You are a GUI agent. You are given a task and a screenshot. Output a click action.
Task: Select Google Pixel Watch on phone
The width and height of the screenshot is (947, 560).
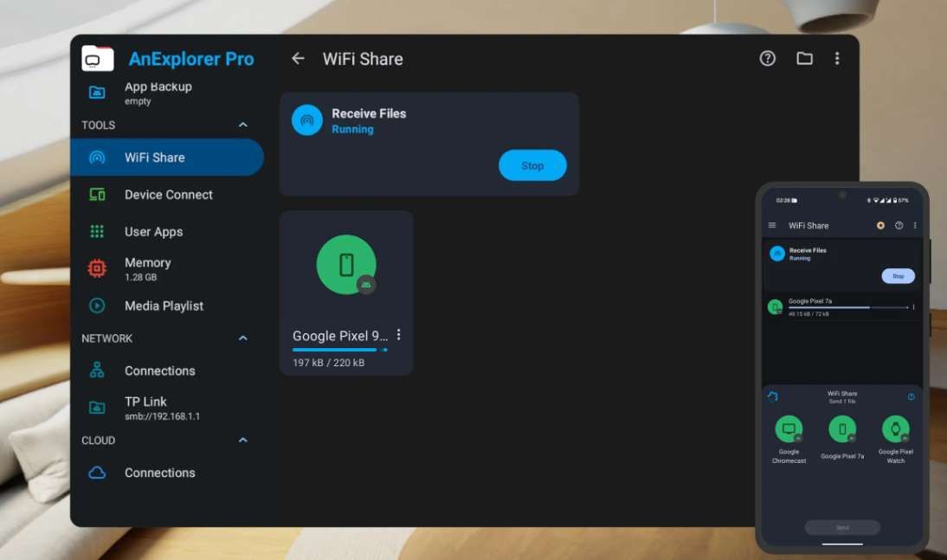tap(895, 429)
